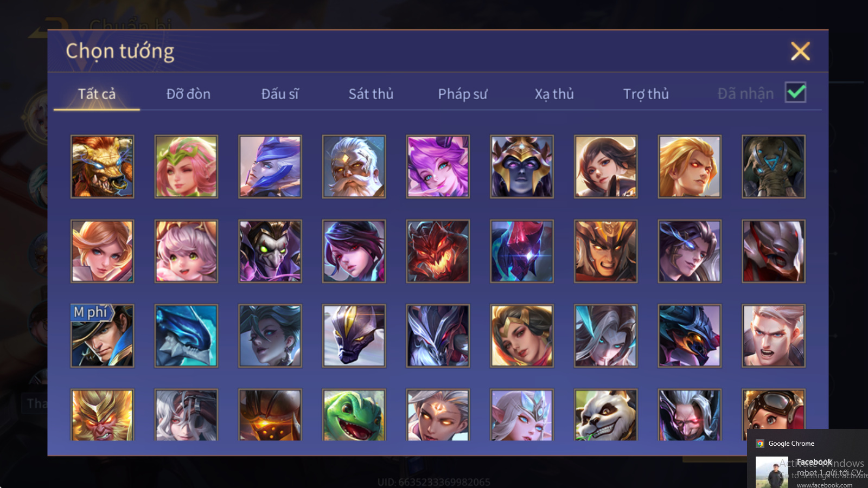Pick the golden monkey king hero
The width and height of the screenshot is (868, 488).
tap(102, 415)
